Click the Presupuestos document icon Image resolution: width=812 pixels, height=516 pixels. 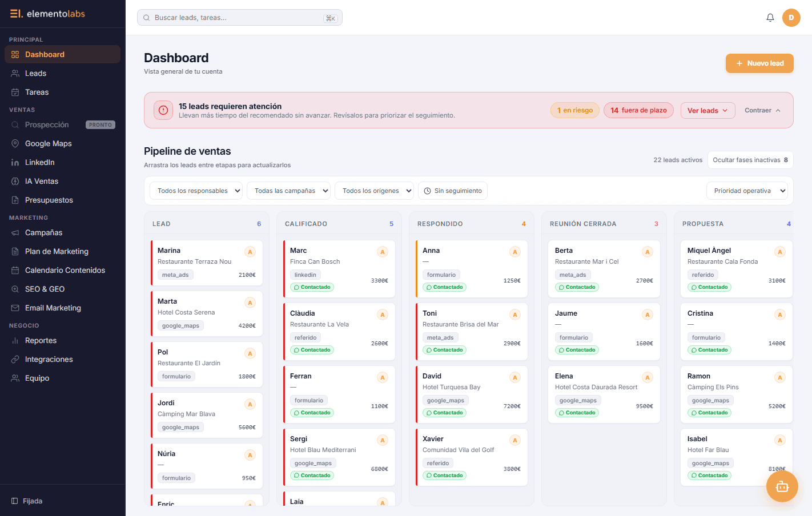15,200
